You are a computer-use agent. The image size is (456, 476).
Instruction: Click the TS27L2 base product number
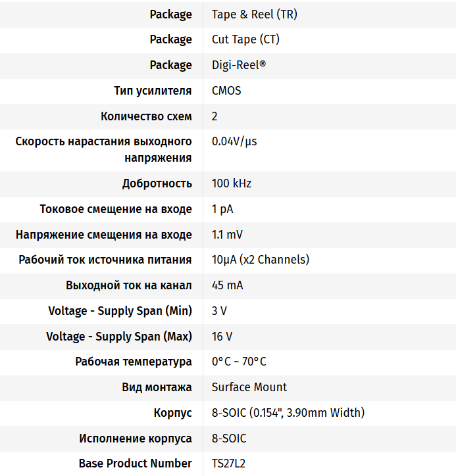(228, 464)
